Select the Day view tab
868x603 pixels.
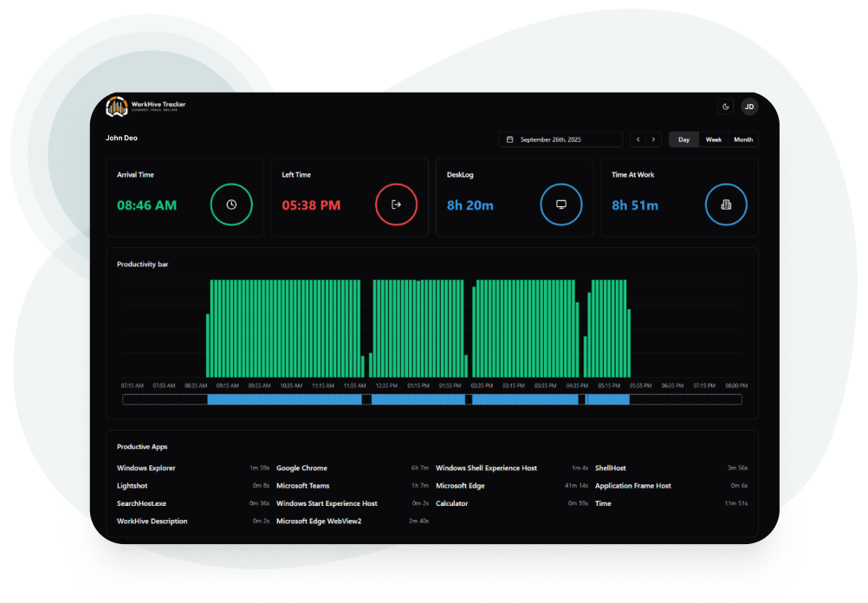[x=683, y=139]
